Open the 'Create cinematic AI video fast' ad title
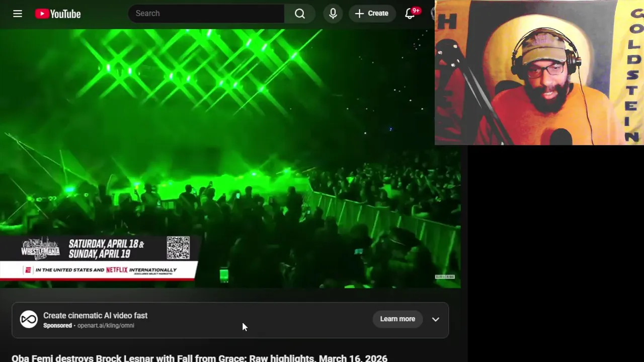This screenshot has height=362, width=644. 95,316
